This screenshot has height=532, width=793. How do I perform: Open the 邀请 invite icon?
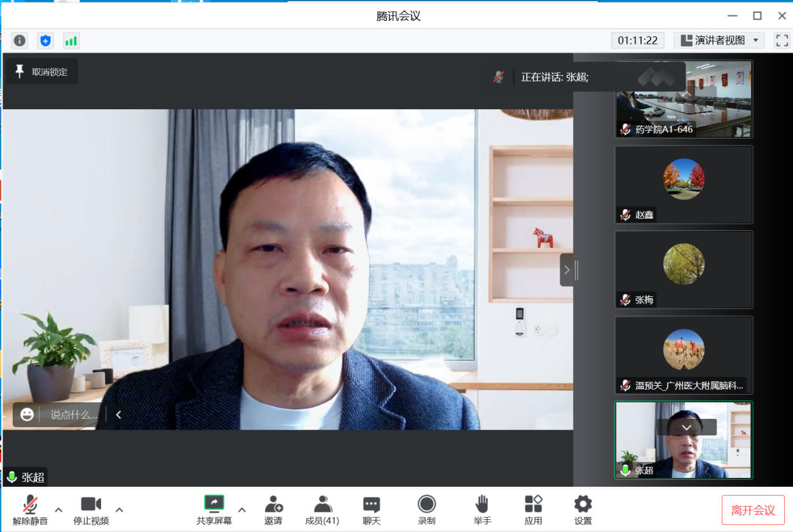(x=273, y=510)
